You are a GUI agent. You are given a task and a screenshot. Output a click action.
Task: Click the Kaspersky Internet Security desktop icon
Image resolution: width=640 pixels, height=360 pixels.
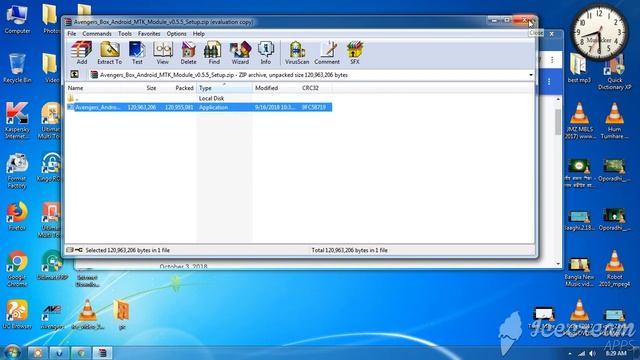[17, 120]
